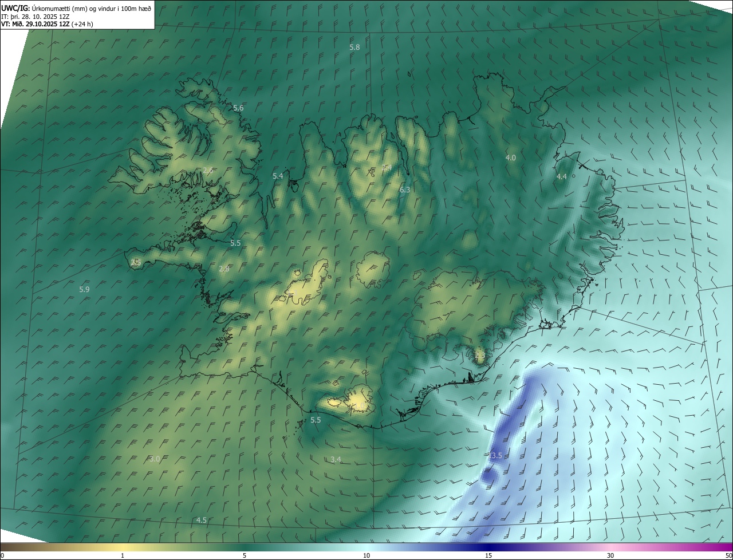The height and width of the screenshot is (560, 733).
Task: Click the '10' label on the colour scale
Action: click(366, 555)
